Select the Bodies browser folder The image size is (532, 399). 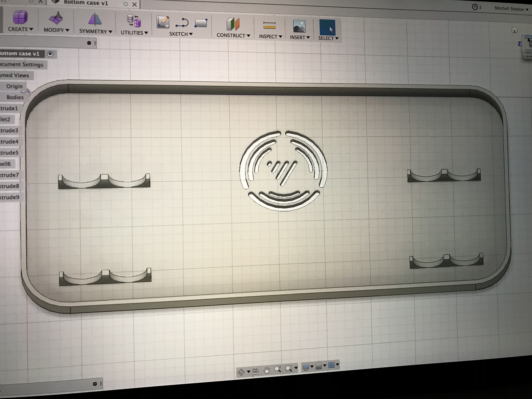[x=15, y=97]
